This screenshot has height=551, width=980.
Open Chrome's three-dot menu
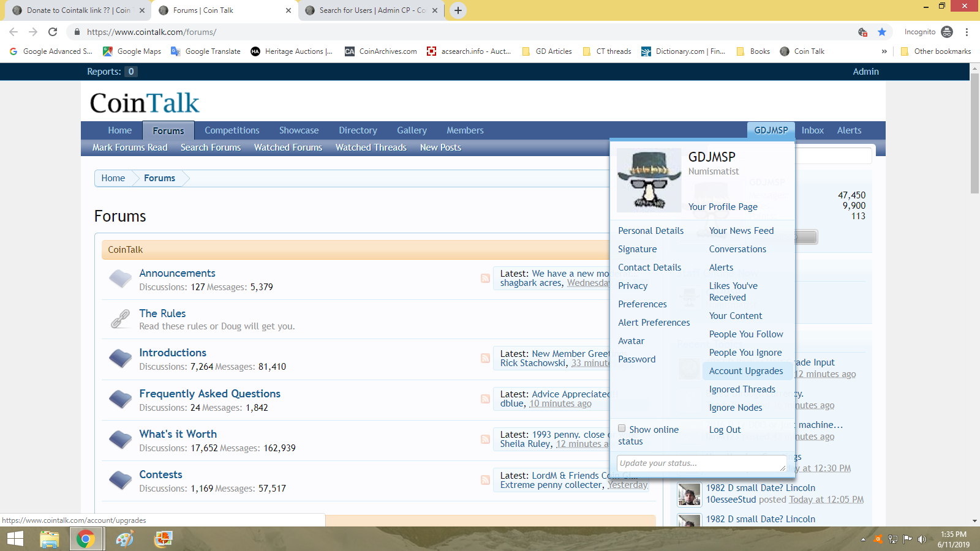(x=967, y=32)
